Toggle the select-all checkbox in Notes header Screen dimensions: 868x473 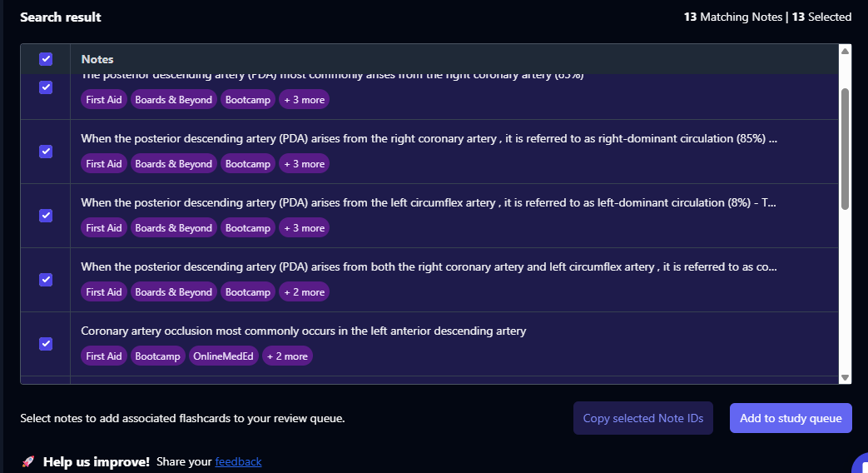pyautogui.click(x=46, y=59)
